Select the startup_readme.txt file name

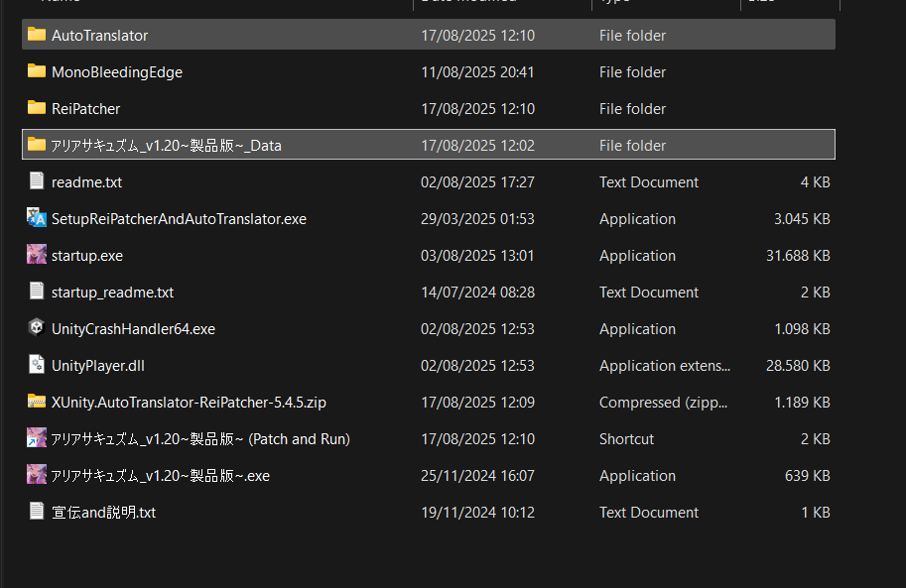[x=112, y=293]
